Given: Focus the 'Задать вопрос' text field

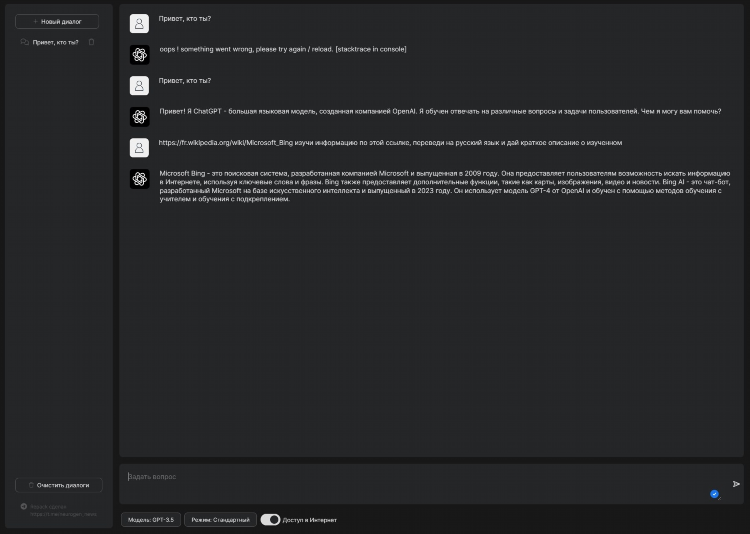Looking at the screenshot, I should pos(421,484).
